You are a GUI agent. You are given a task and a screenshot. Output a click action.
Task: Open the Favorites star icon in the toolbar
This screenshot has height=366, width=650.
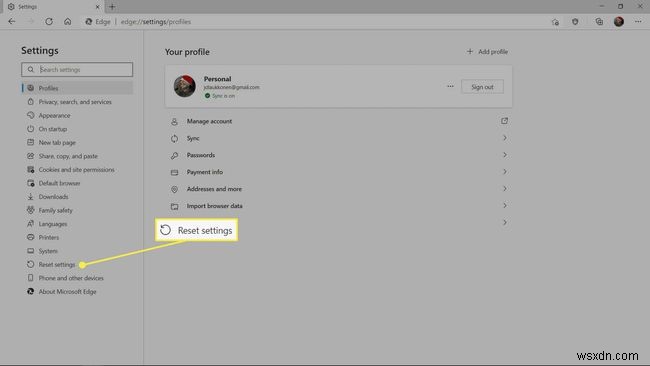click(x=555, y=22)
